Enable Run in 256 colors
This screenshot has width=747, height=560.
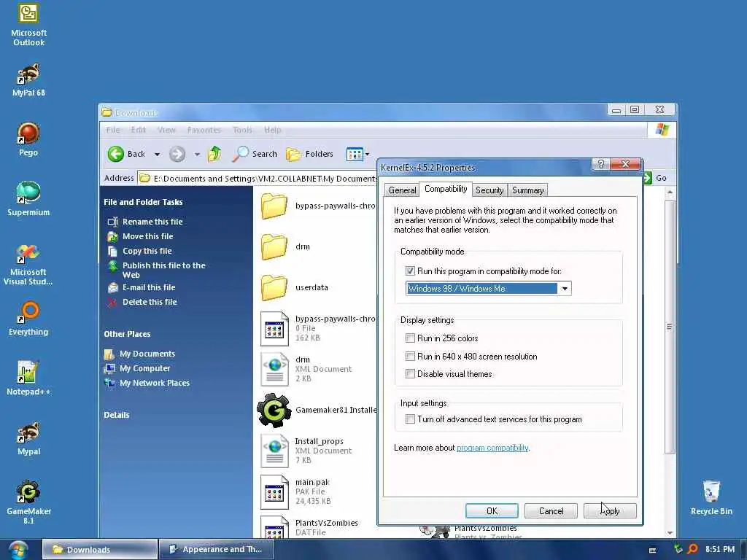click(x=410, y=338)
